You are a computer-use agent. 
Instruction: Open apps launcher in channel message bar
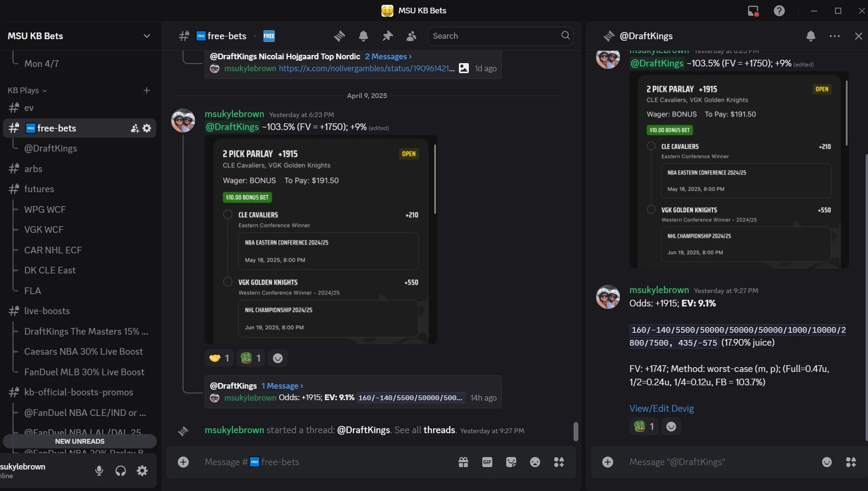[x=559, y=462]
